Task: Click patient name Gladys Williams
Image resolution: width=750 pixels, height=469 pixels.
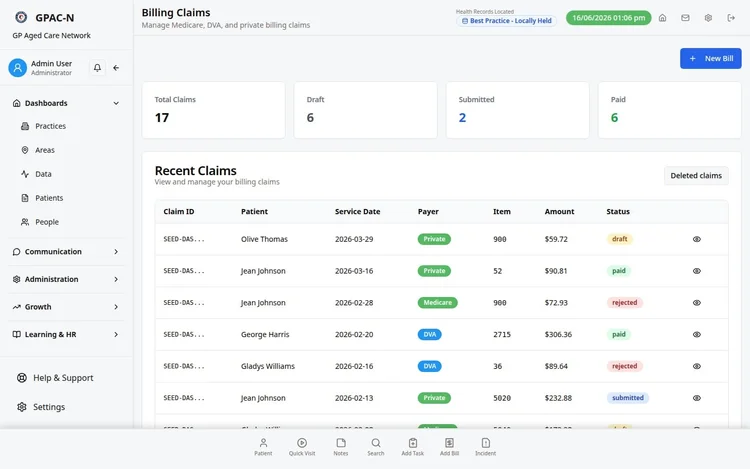Action: coord(268,366)
